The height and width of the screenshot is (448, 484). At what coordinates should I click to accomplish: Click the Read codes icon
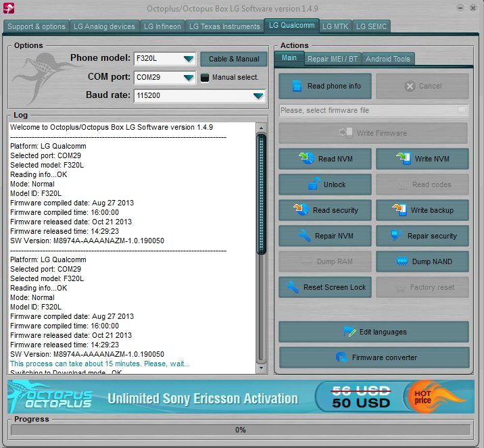coord(402,185)
